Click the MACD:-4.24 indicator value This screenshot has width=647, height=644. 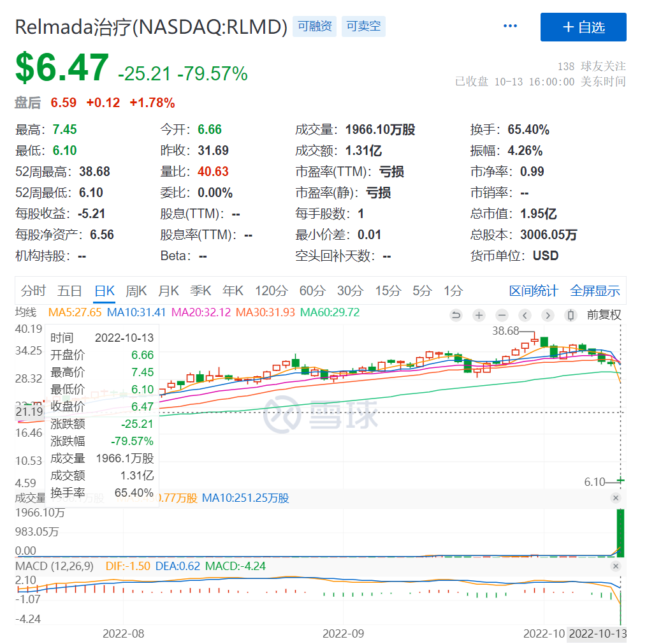pyautogui.click(x=235, y=566)
